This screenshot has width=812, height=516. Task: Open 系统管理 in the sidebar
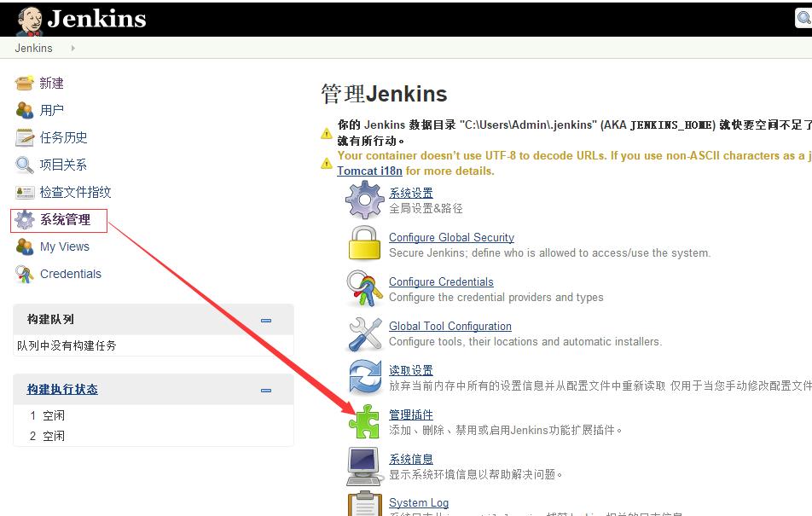tap(65, 220)
